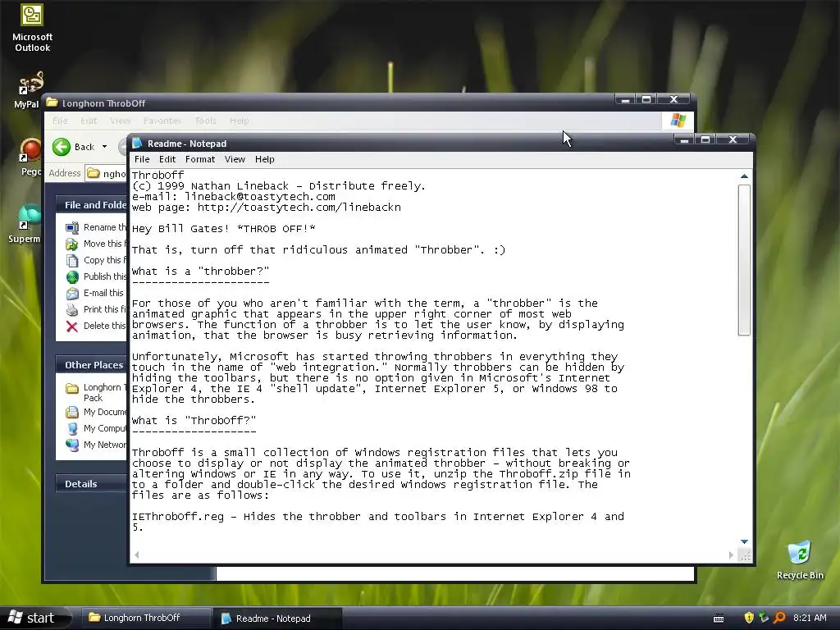The image size is (840, 630).
Task: Maximize the Readme - Notepad window
Action: tap(705, 139)
